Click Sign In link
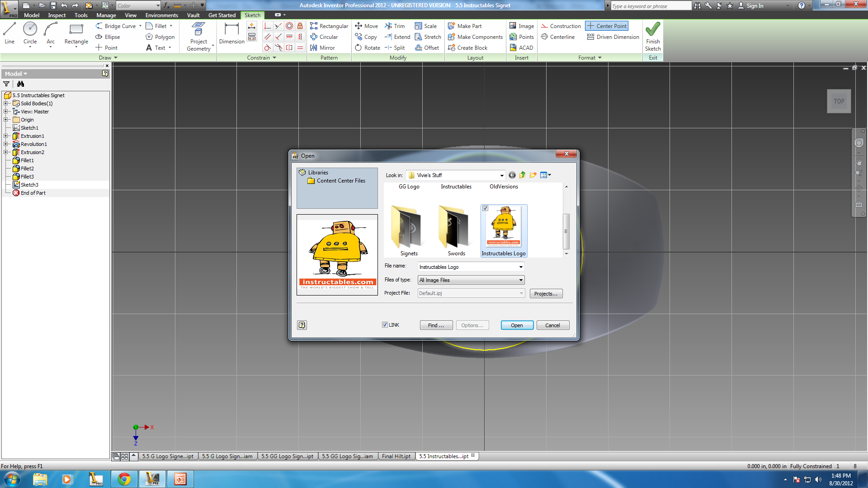Viewport: 868px width, 488px height. click(x=750, y=5)
